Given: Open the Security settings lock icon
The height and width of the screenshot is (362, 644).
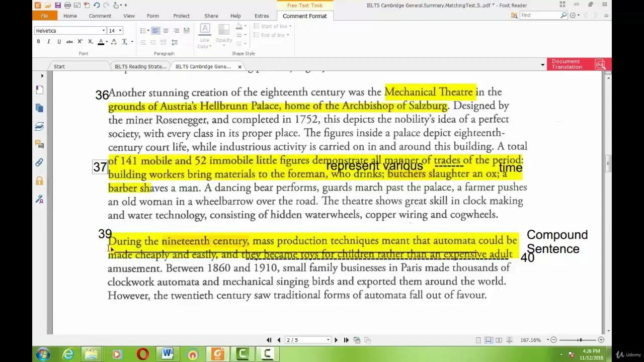Looking at the screenshot, I should pyautogui.click(x=39, y=181).
